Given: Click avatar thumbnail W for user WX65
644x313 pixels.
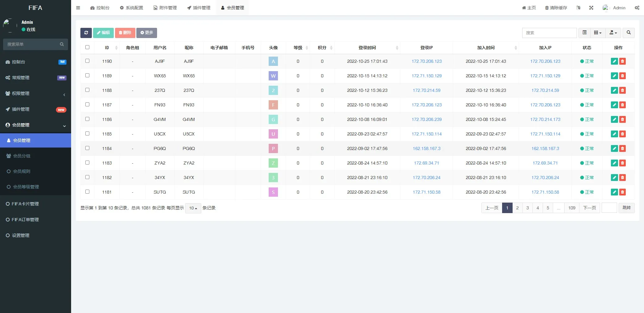Looking at the screenshot, I should pos(273,76).
